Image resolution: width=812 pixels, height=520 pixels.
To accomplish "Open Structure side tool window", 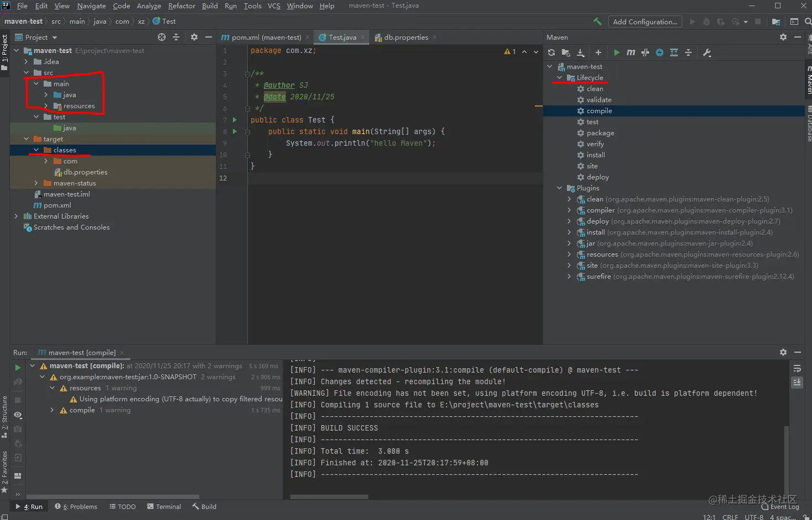I will pos(4,417).
